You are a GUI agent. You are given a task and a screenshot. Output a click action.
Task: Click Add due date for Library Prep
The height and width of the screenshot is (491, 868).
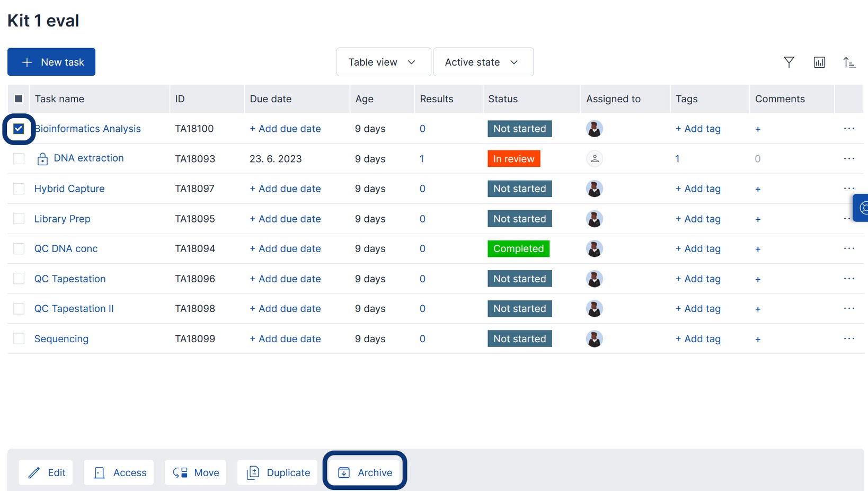pos(285,219)
